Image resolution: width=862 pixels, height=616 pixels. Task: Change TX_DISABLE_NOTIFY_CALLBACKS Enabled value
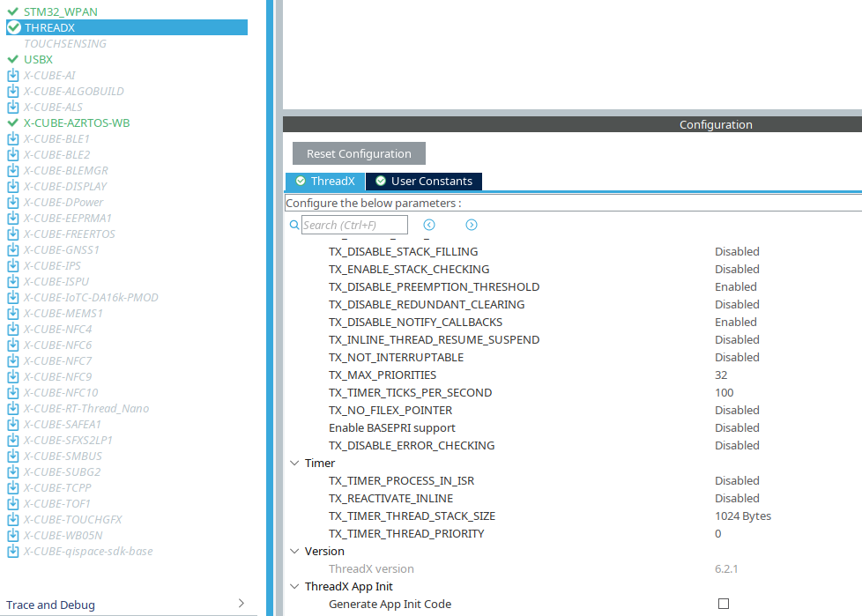pyautogui.click(x=736, y=322)
